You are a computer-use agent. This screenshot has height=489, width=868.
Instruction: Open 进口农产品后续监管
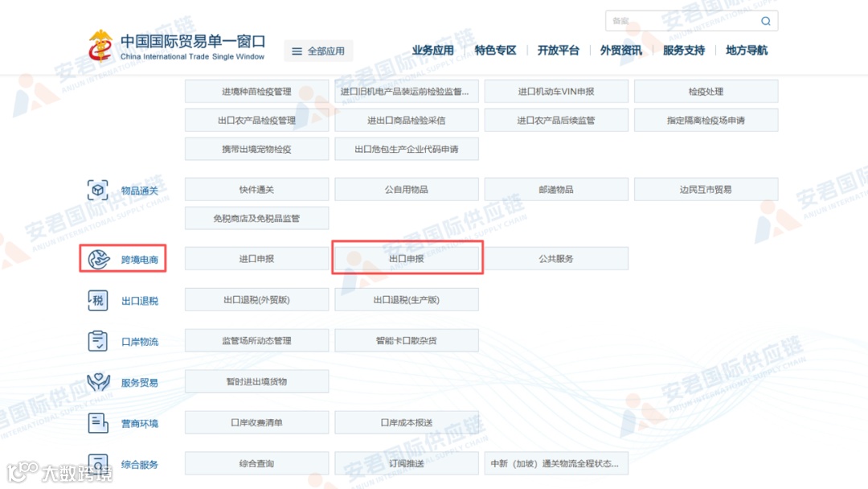pos(556,120)
